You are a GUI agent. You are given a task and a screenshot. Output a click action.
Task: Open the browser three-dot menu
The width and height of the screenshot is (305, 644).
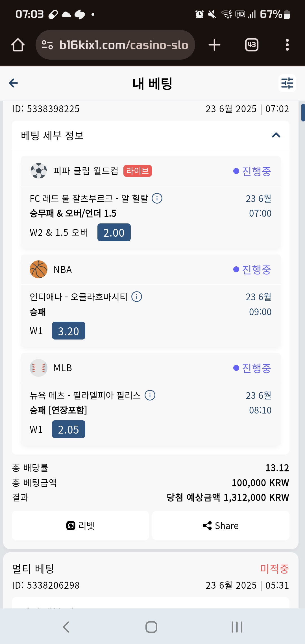(x=287, y=45)
